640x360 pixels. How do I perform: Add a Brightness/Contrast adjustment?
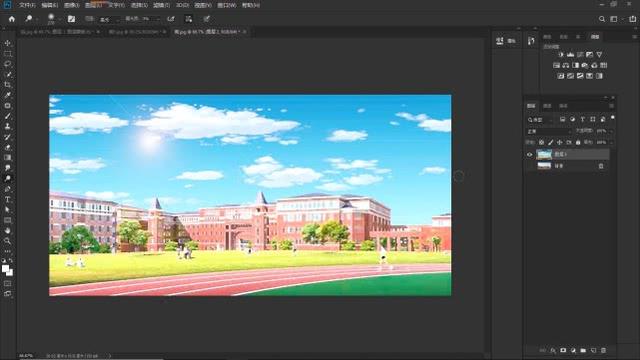click(561, 55)
